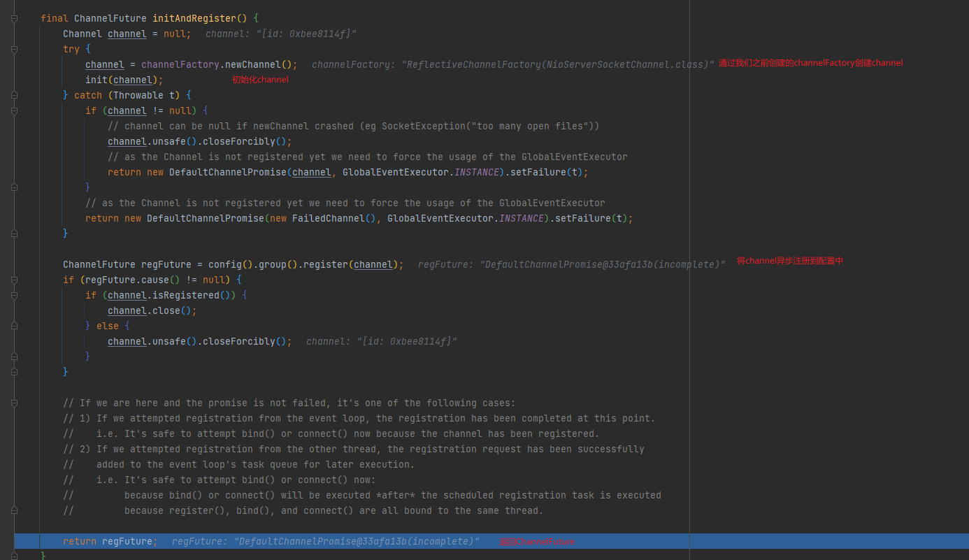Click the 'ChannelFuture regFuture' declaration

(127, 265)
